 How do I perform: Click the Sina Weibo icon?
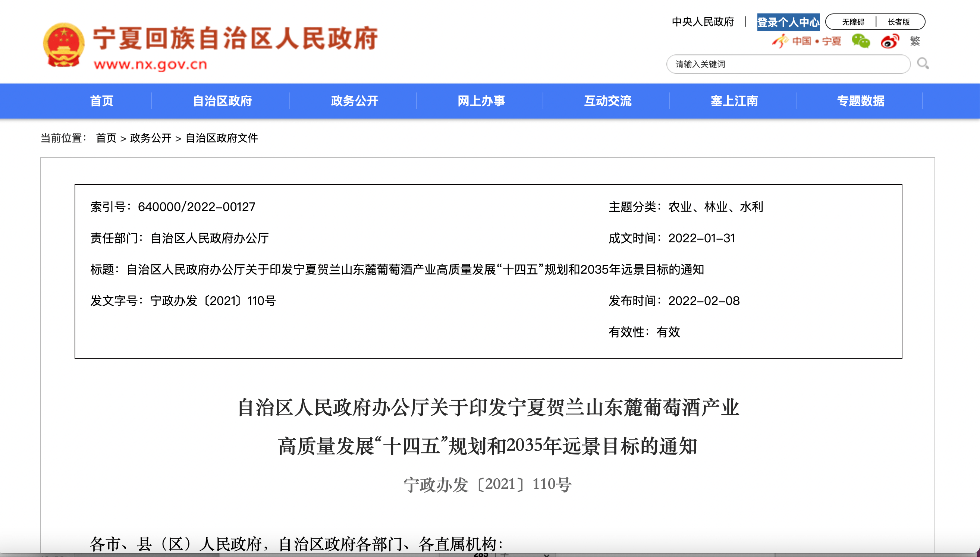(890, 42)
